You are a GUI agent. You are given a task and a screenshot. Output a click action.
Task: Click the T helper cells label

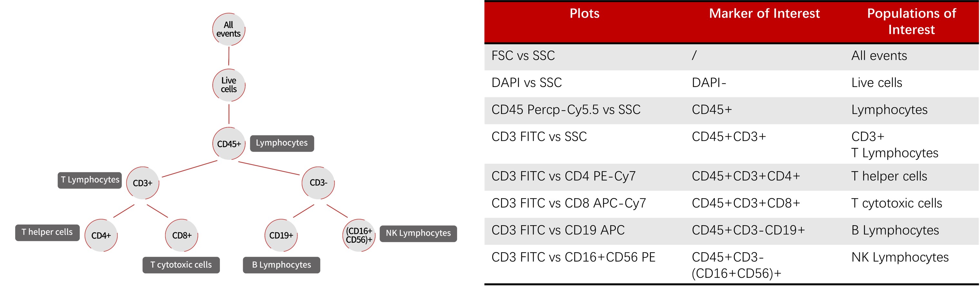coord(47,233)
